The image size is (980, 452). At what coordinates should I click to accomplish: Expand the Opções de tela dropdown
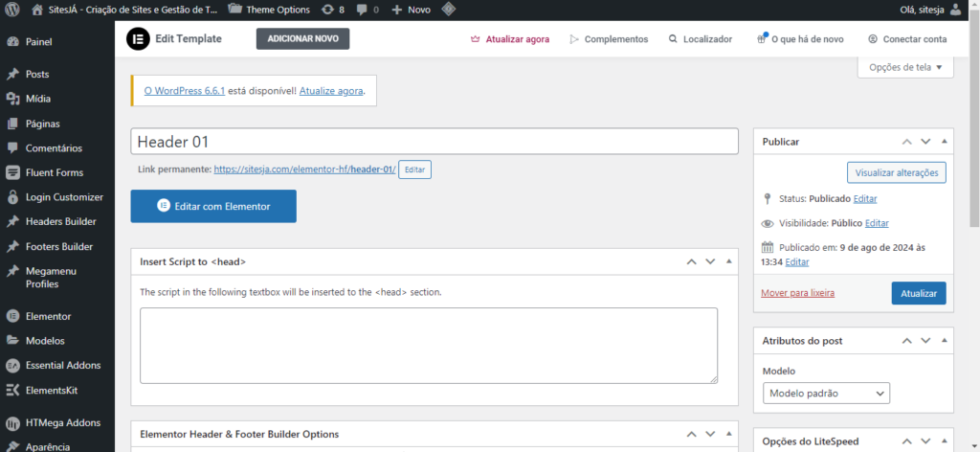(x=905, y=68)
